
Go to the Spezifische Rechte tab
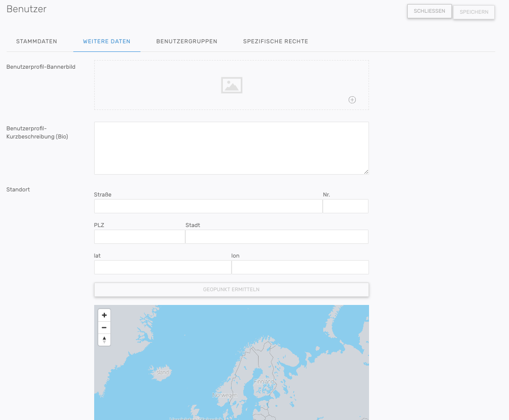[x=275, y=41]
